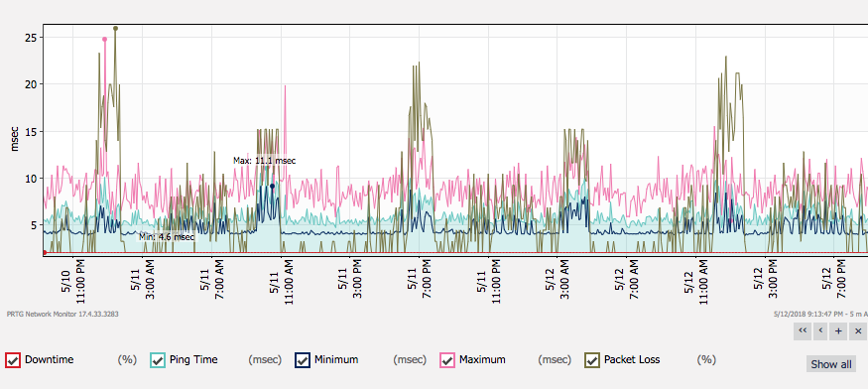Click the Downtime legend label
868x392 pixels.
pos(49,360)
